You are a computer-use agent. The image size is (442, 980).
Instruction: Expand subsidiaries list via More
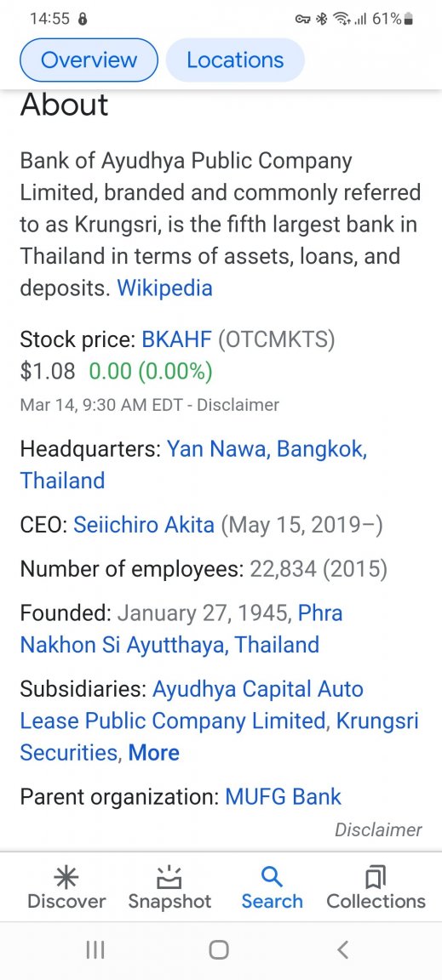point(154,753)
